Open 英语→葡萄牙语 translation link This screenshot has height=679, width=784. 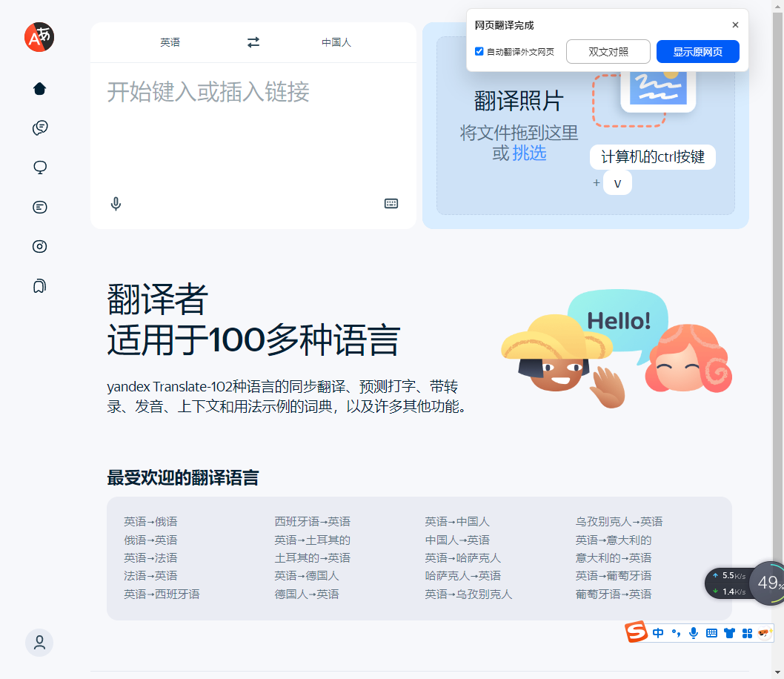[614, 576]
